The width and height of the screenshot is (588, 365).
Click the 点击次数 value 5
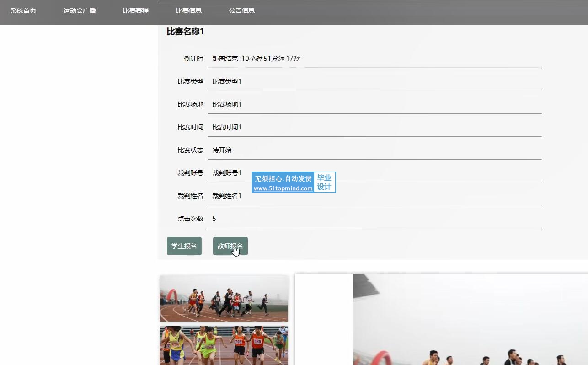(x=214, y=219)
